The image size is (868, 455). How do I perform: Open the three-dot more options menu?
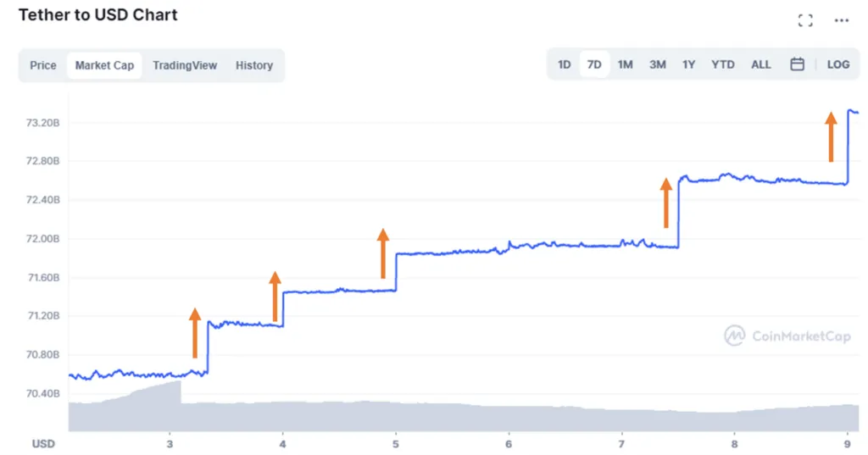click(842, 20)
